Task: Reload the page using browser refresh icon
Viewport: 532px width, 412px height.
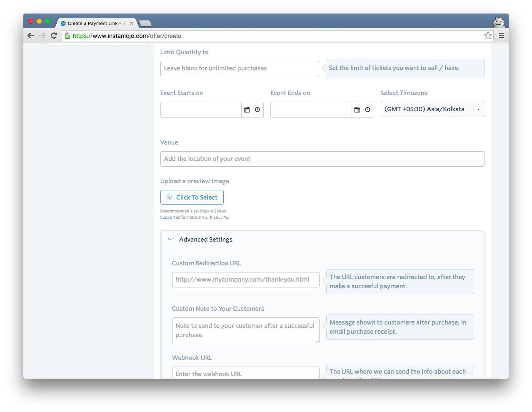Action: (x=54, y=36)
